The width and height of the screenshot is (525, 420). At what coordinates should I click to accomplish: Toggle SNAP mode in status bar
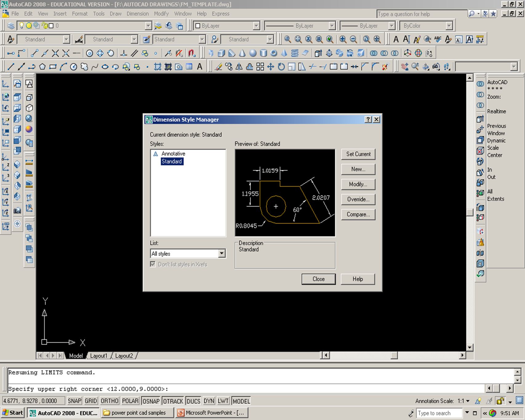tap(74, 401)
